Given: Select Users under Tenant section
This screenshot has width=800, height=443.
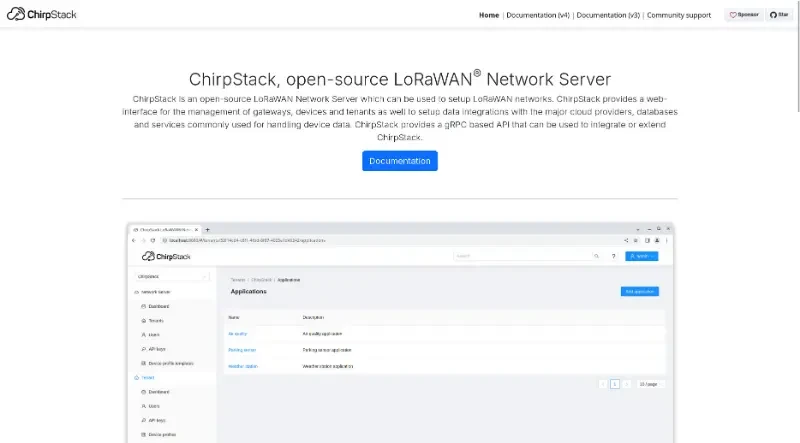Looking at the screenshot, I should point(151,406).
